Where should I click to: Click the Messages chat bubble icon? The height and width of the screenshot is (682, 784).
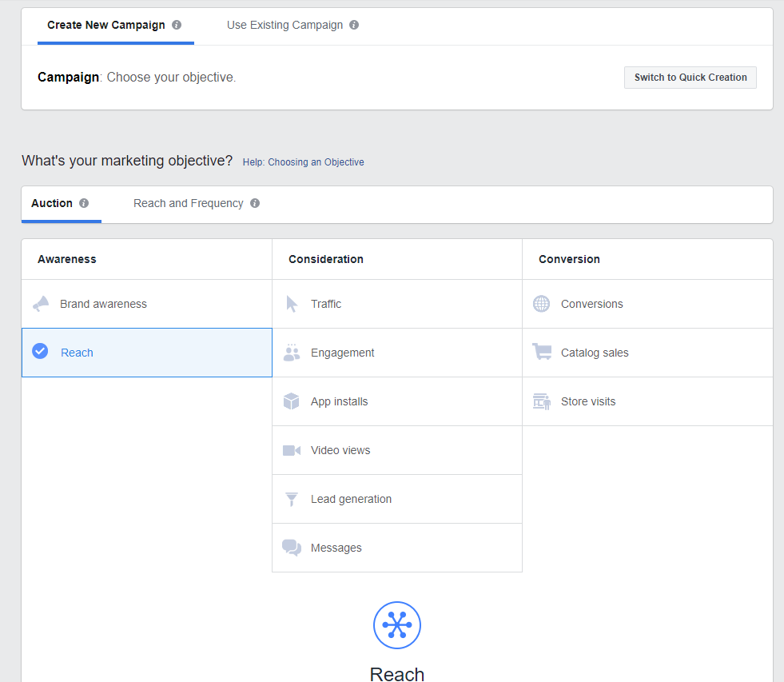pos(292,548)
